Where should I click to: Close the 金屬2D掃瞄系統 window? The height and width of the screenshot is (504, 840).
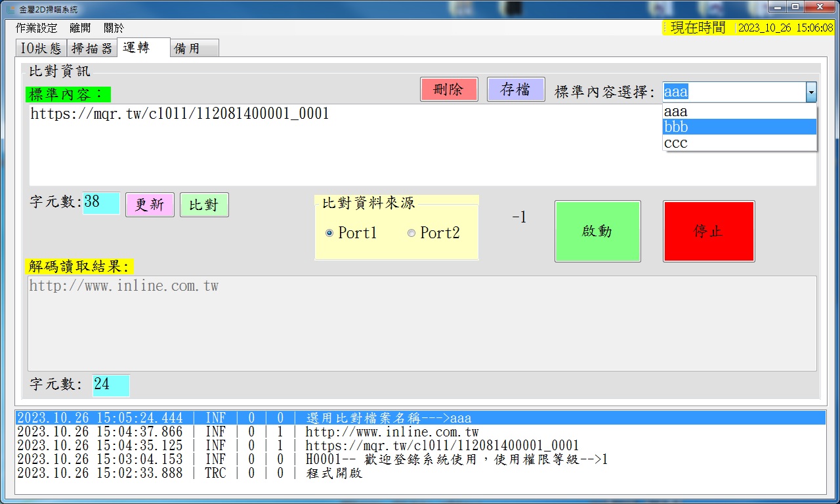[820, 7]
